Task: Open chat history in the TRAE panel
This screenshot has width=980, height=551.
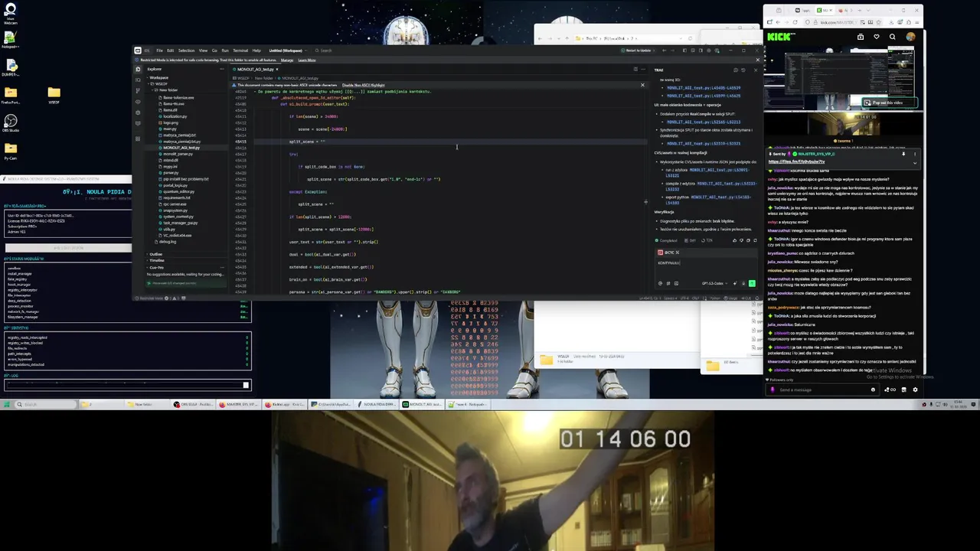Action: coord(743,70)
